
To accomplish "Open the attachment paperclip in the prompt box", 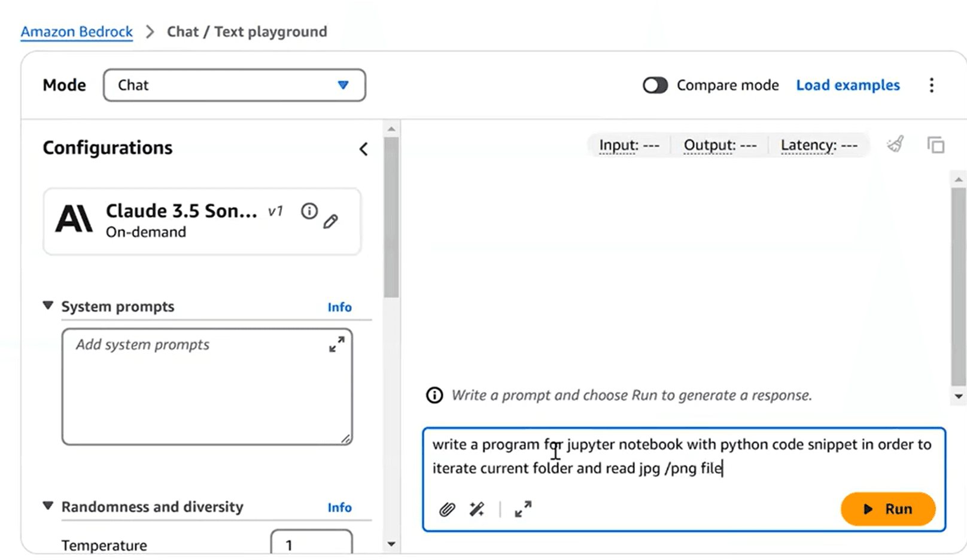I will [x=447, y=509].
